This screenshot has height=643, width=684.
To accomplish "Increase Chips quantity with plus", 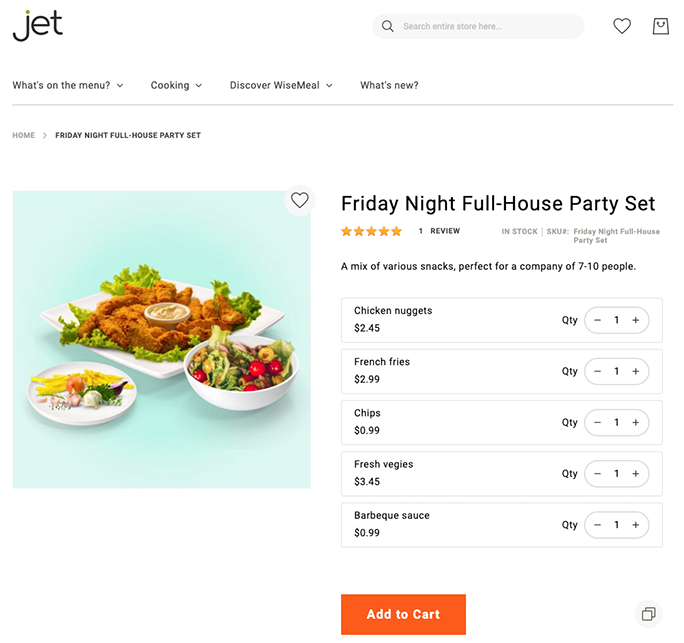I will click(x=635, y=422).
